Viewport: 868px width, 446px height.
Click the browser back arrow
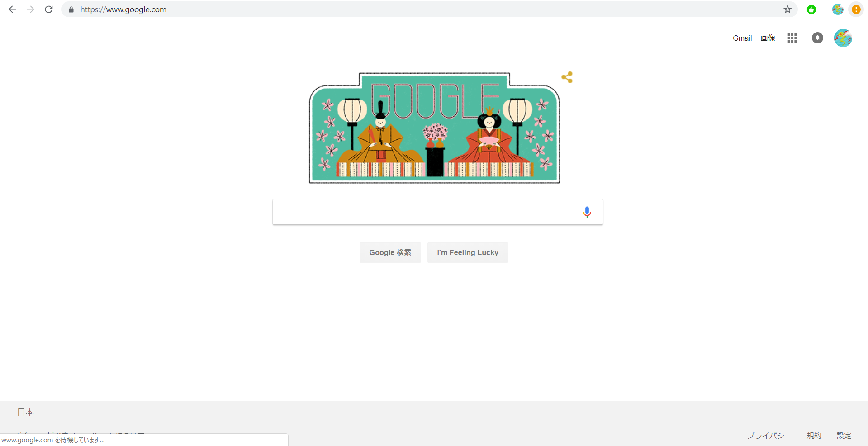tap(12, 9)
